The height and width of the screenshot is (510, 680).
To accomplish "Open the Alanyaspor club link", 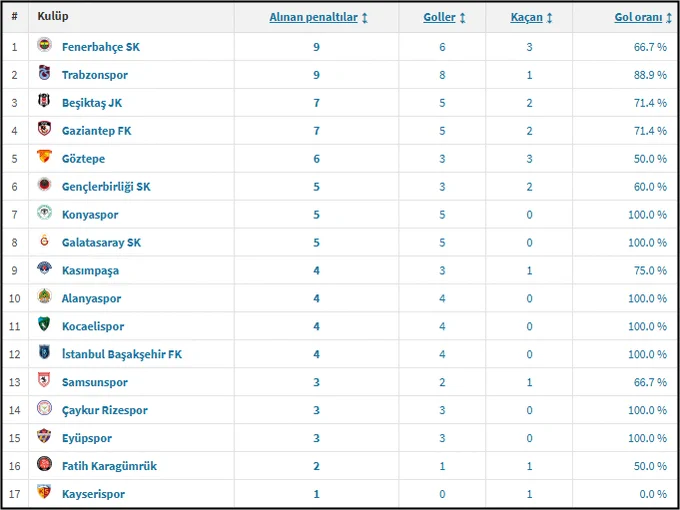I will [92, 298].
